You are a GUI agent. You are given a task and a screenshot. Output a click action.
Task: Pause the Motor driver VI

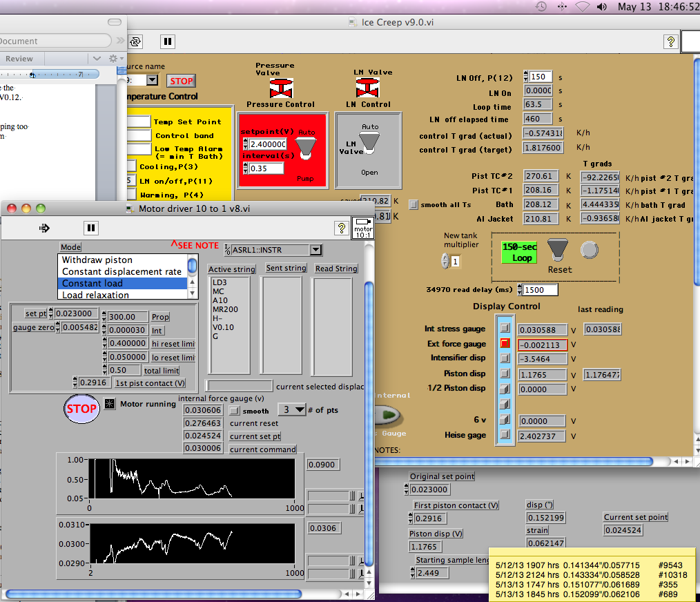(90, 228)
